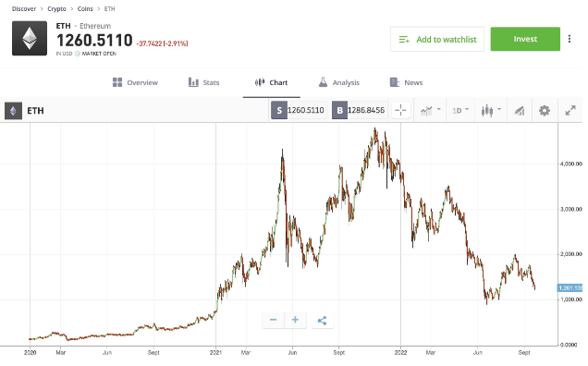588x366 pixels.
Task: Zoom in the chart with plus
Action: pos(296,320)
